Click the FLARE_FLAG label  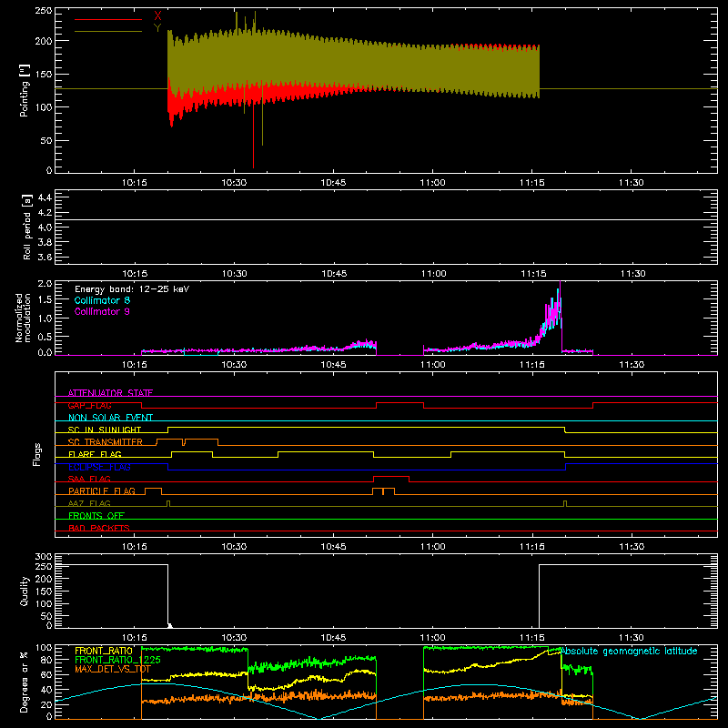[95, 454]
